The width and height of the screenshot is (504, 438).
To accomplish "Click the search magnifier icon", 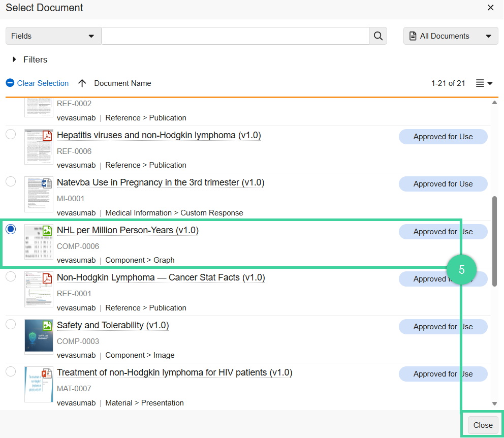I will tap(378, 36).
